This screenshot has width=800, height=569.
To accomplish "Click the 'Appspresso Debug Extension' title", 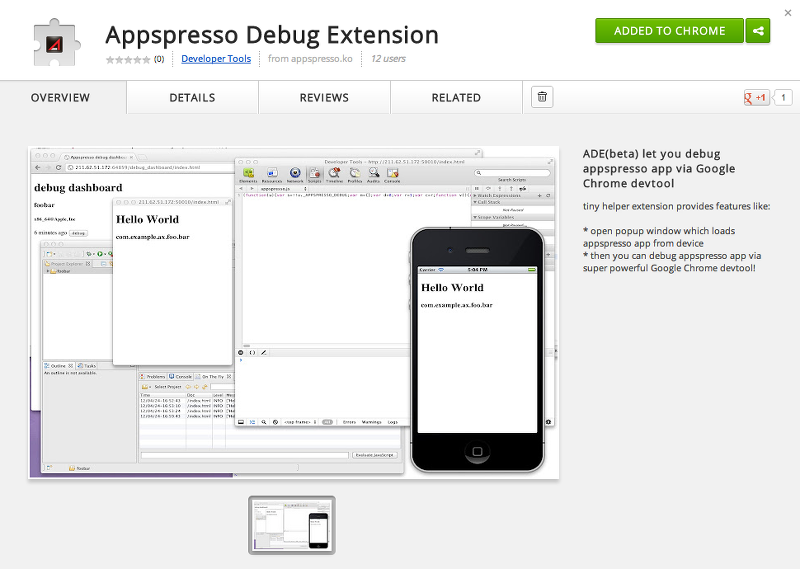I will click(272, 35).
